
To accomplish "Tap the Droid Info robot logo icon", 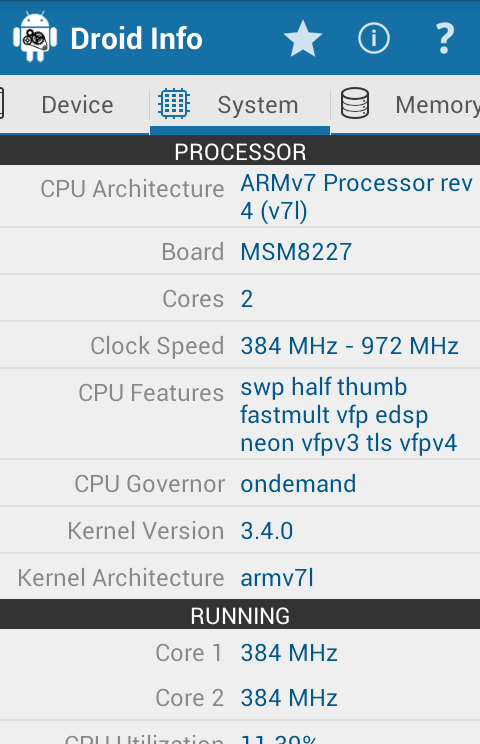I will coord(35,37).
